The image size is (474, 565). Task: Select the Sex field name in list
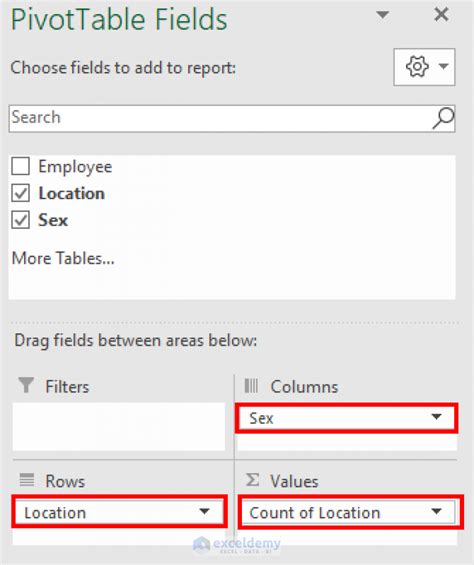pos(53,220)
